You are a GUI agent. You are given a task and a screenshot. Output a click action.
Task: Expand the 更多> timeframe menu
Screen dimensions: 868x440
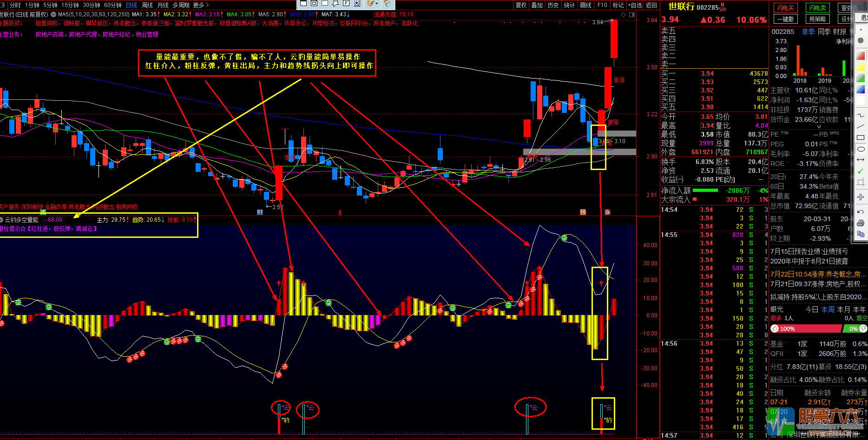pos(201,5)
